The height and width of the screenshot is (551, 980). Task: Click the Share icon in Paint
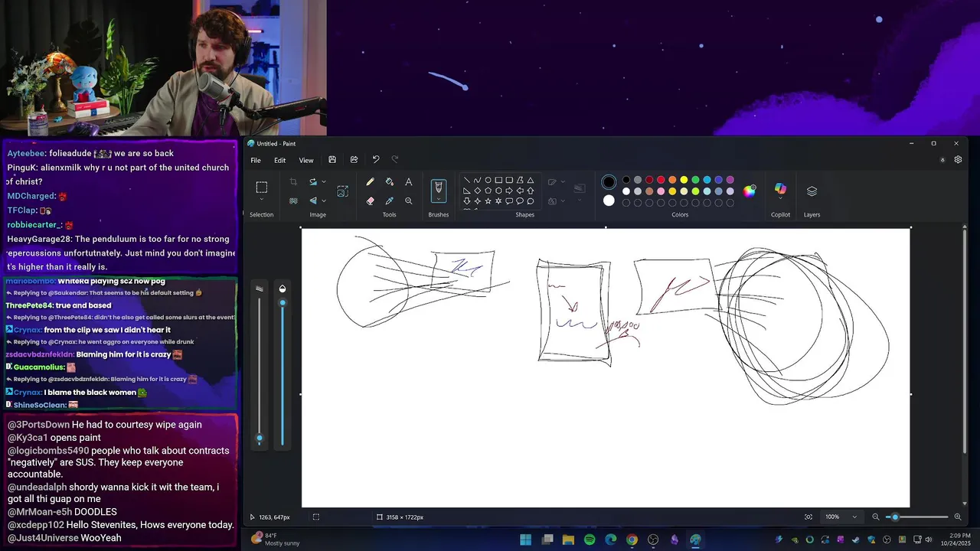coord(354,160)
